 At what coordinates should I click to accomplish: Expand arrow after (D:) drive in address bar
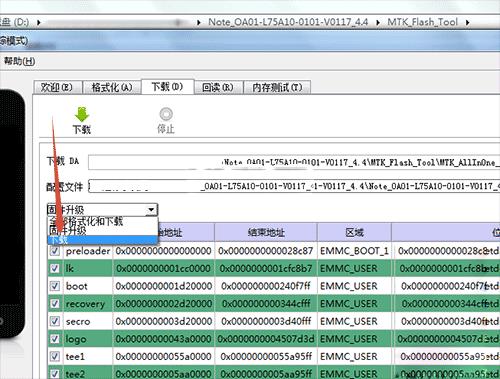click(39, 23)
